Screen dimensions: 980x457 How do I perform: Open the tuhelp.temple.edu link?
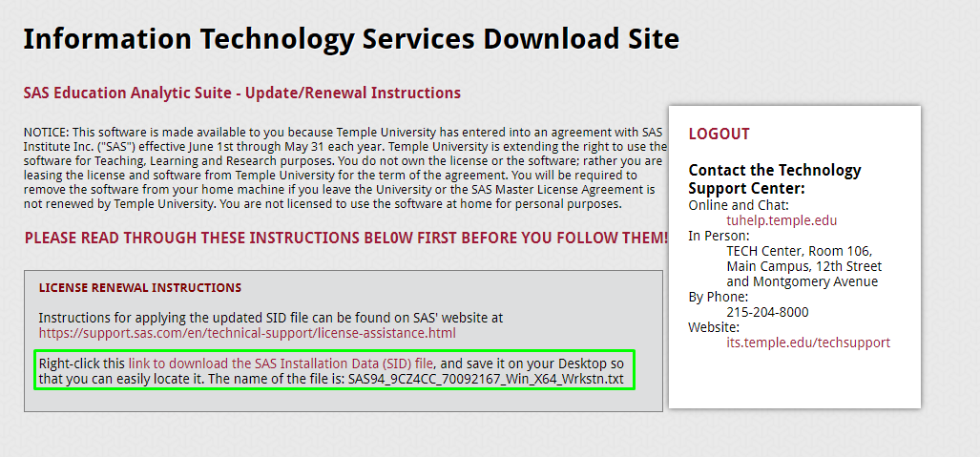point(782,220)
